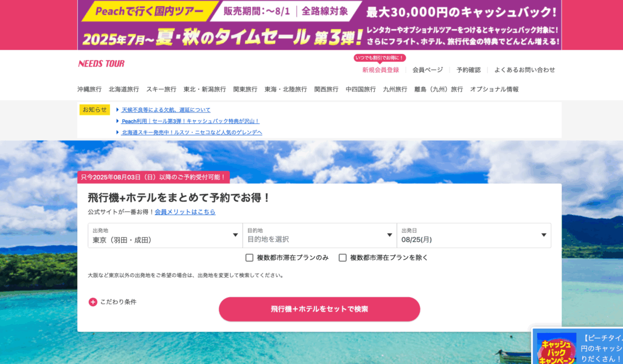Open the 沖縄旅行 menu item
This screenshot has width=623, height=364.
point(89,89)
